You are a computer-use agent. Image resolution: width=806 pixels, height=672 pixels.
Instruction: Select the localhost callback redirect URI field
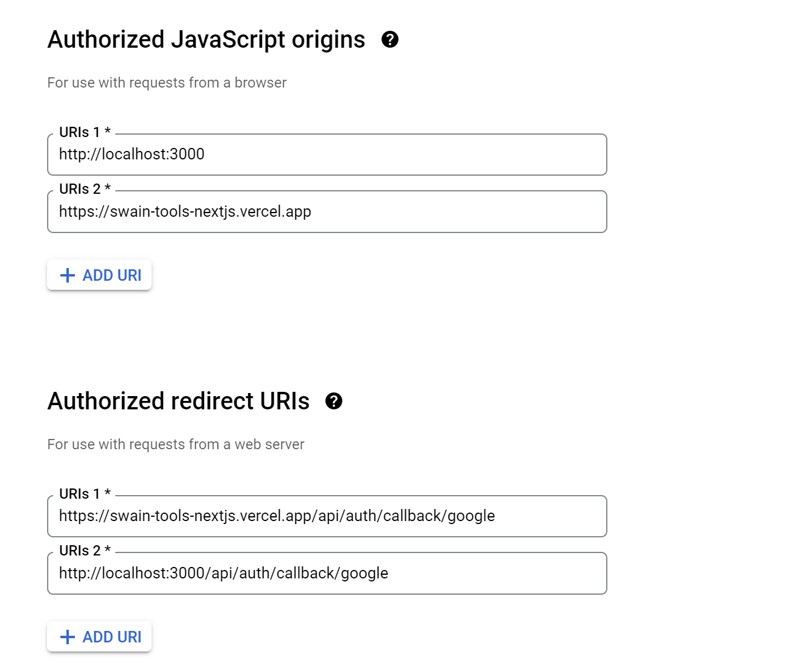pyautogui.click(x=327, y=574)
